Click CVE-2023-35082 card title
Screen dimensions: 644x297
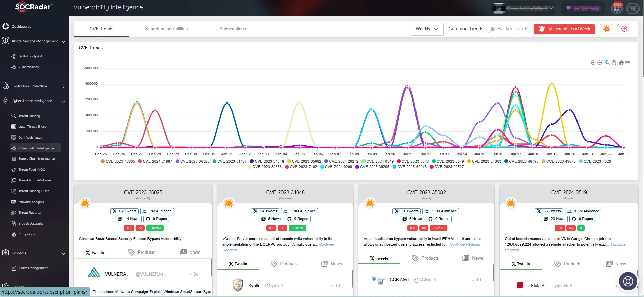(426, 192)
